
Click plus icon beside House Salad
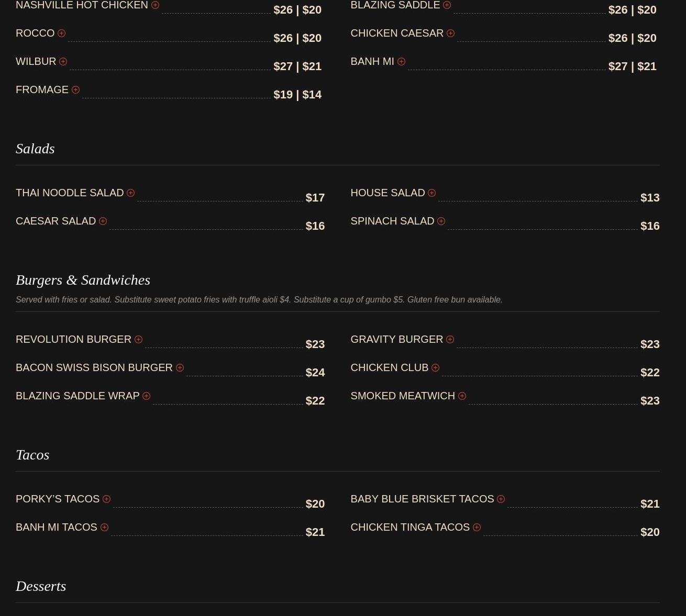pos(431,193)
